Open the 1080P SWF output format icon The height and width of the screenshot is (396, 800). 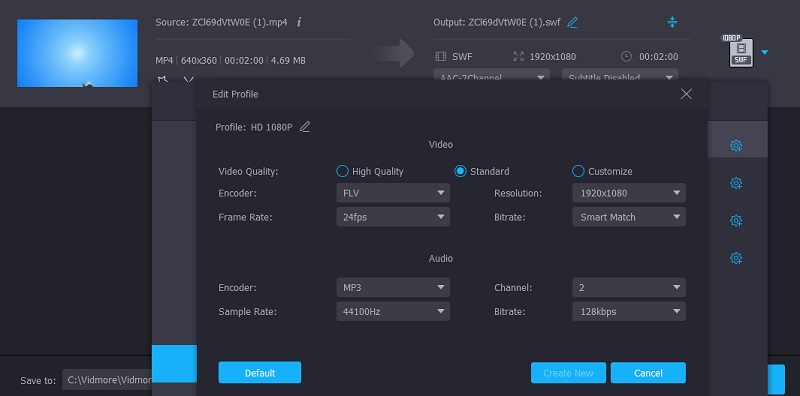pos(739,52)
